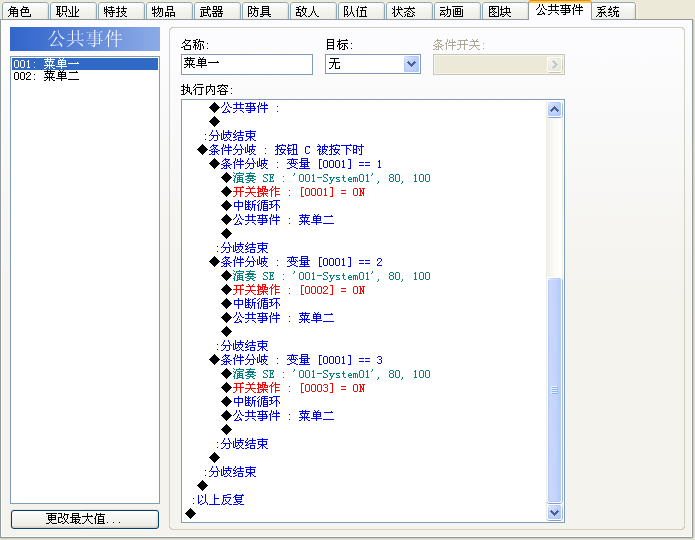Click the 更改最大值 button

pos(85,519)
